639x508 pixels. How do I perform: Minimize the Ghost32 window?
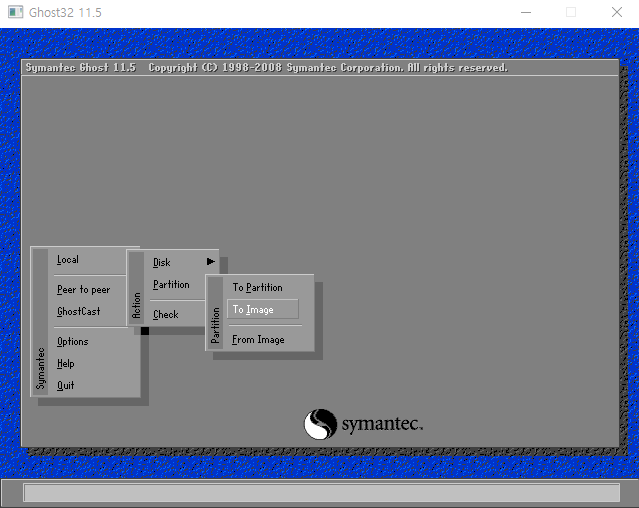pos(526,12)
